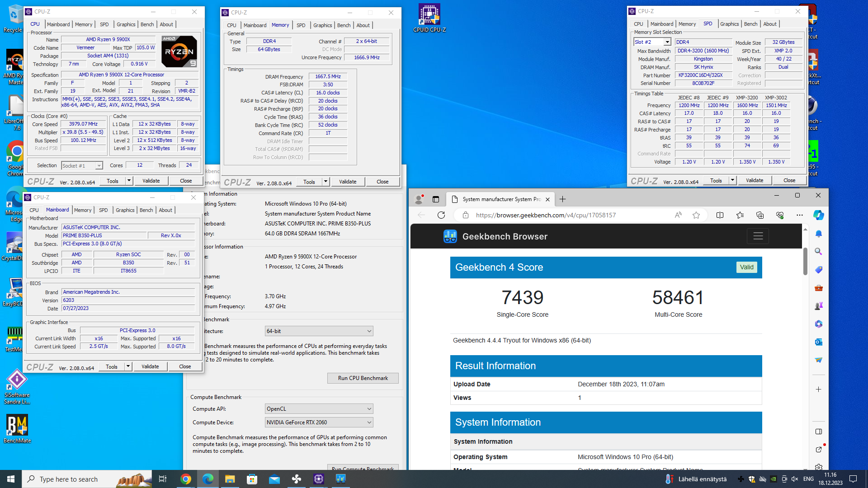View site information lock icon
The height and width of the screenshot is (488, 868).
(465, 215)
